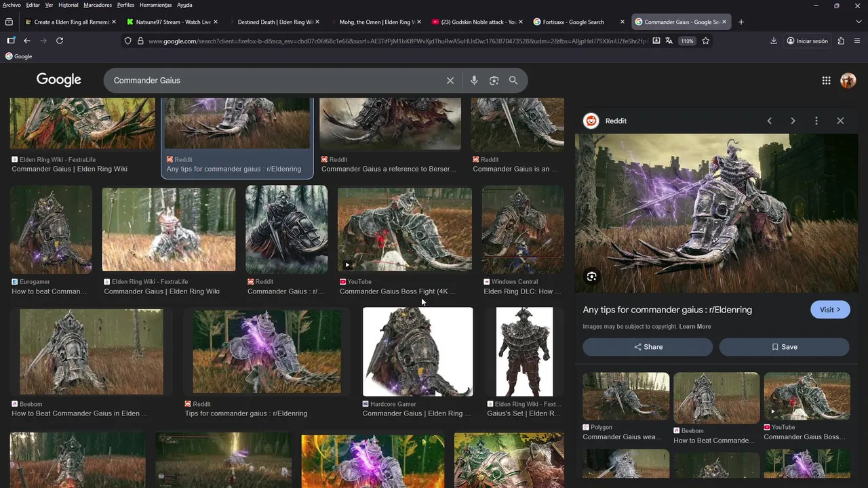Open the Google account profile picture
The width and height of the screenshot is (868, 488).
coord(848,81)
